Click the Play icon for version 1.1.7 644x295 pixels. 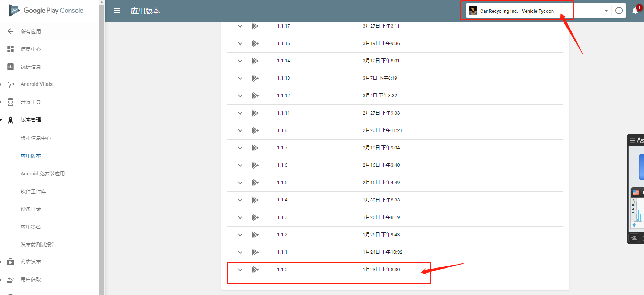(x=255, y=148)
